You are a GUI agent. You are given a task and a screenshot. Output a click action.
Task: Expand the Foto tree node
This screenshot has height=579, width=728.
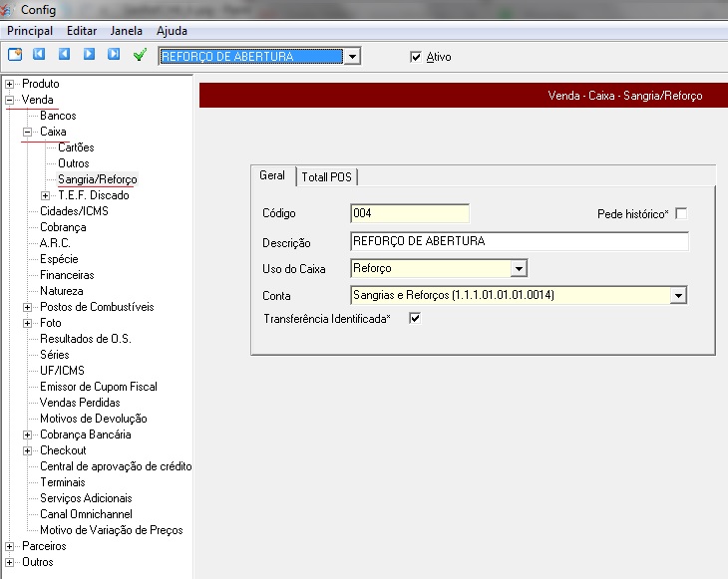(27, 323)
